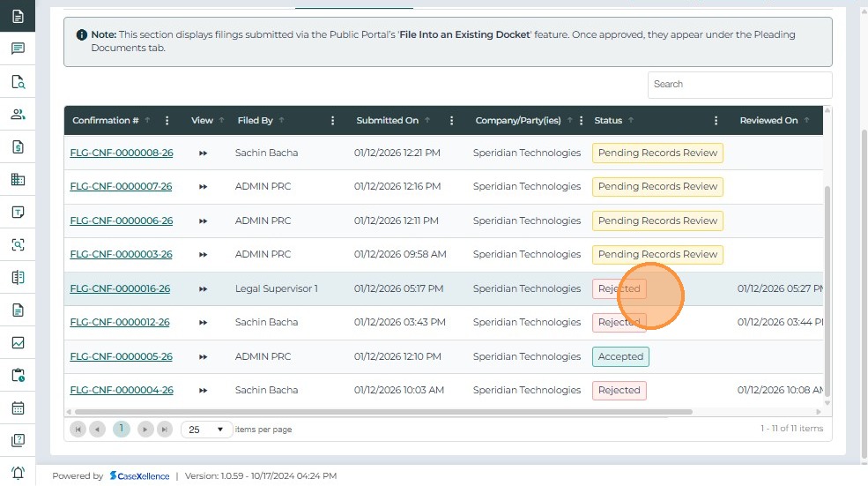Open Status column options menu
The height and width of the screenshot is (486, 868).
(716, 121)
